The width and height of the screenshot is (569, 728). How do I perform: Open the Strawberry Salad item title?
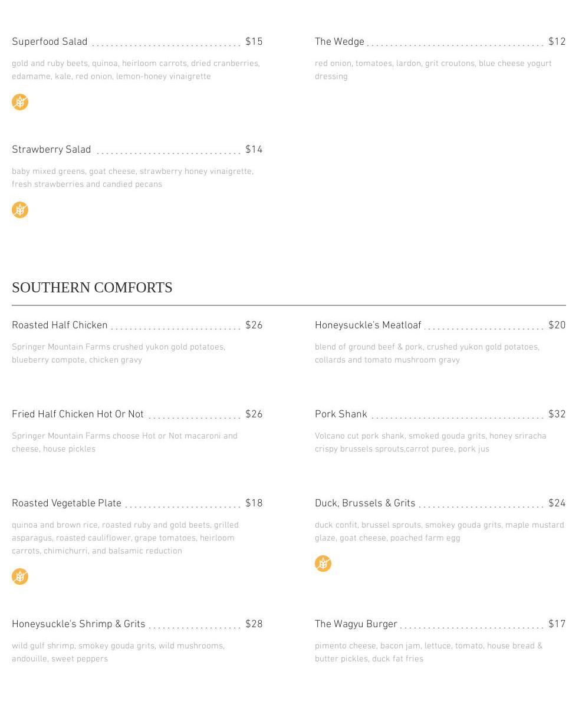(x=51, y=150)
